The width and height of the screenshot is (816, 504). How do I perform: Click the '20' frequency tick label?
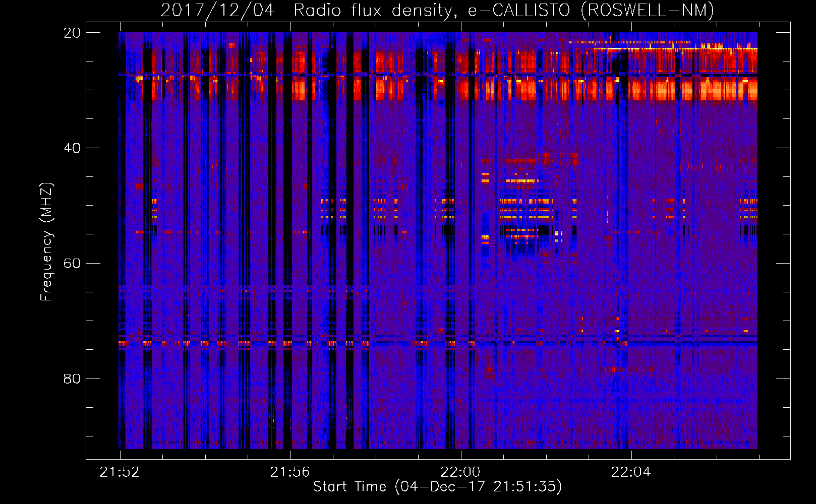pos(72,33)
